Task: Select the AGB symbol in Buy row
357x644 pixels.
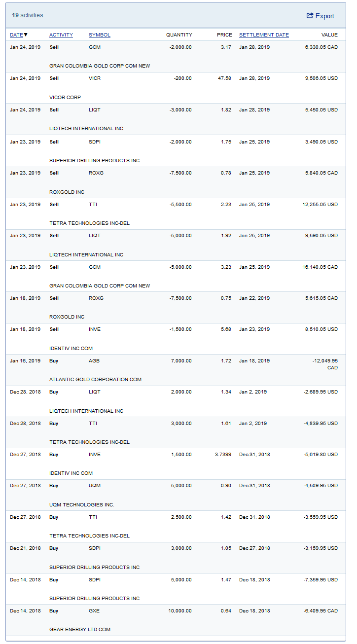Action: [94, 361]
